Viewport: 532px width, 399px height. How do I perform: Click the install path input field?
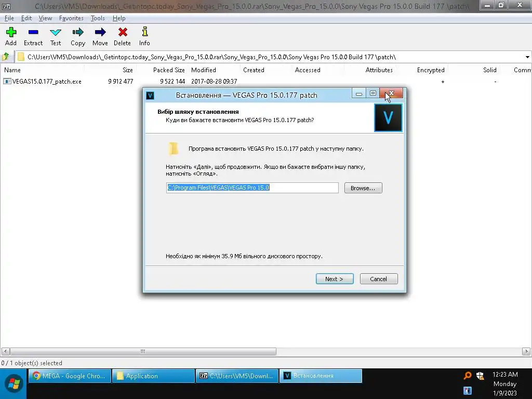click(252, 188)
